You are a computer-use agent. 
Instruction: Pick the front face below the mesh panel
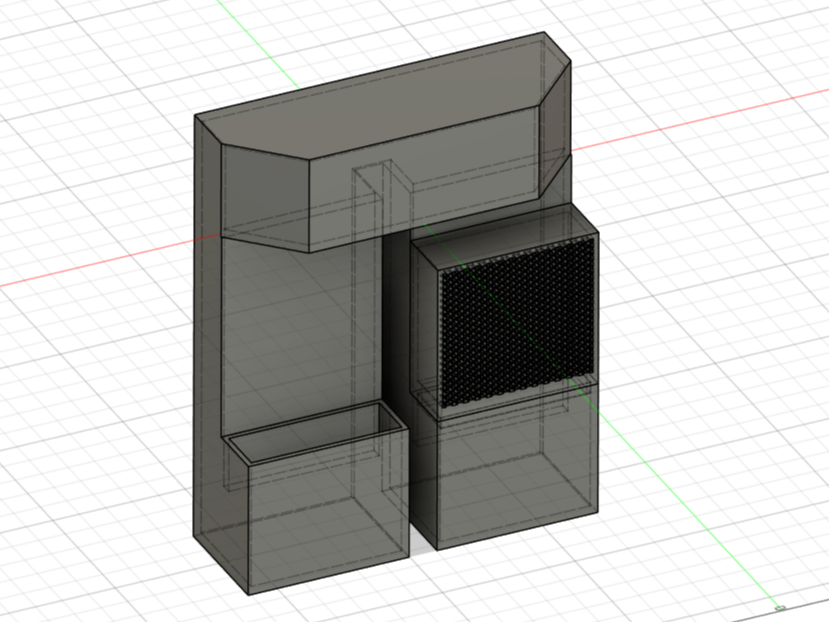pos(518,465)
